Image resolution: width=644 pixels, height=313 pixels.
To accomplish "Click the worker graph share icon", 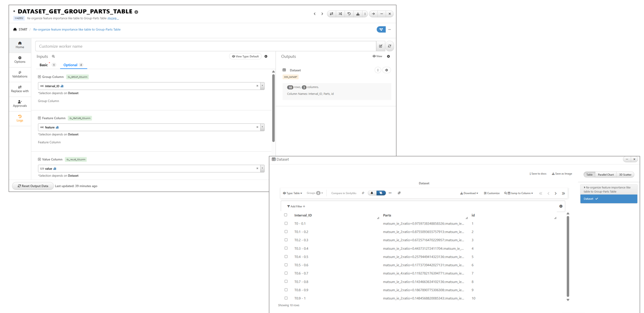I will pos(381,29).
